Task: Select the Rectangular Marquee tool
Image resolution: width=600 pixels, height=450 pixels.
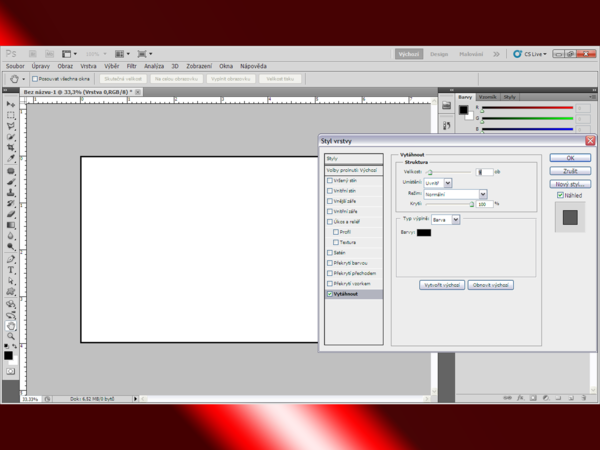Action: coord(11,115)
